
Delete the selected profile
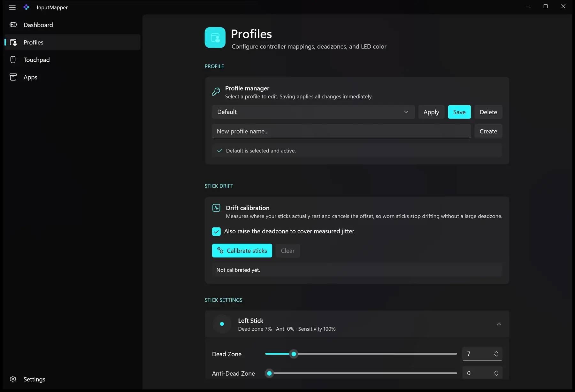click(488, 112)
